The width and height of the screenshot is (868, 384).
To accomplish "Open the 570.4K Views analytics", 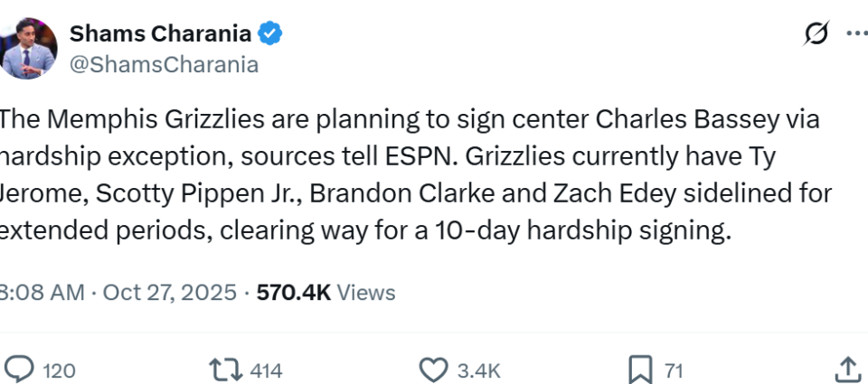I will point(325,293).
